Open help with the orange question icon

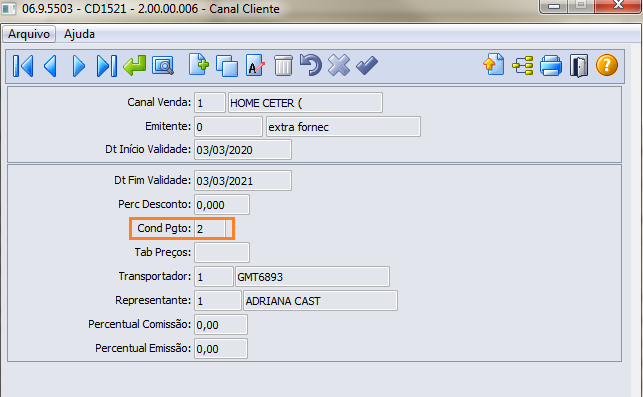tap(607, 65)
